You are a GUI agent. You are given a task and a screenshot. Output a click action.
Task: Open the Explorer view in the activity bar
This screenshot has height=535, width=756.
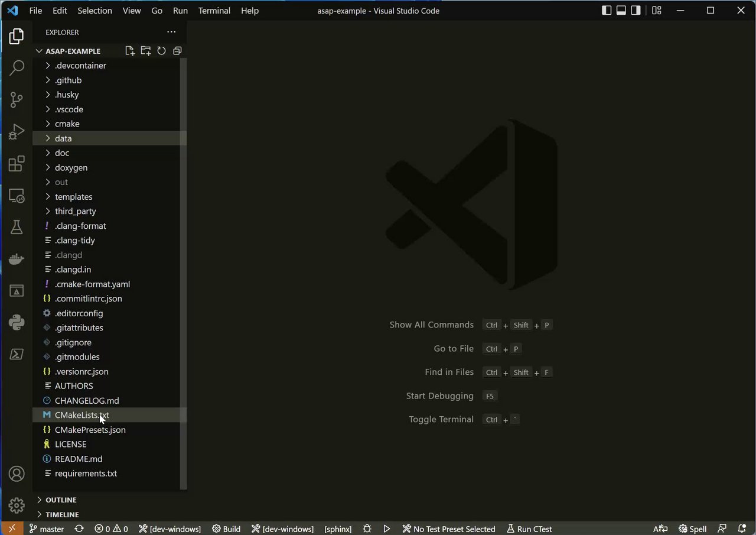[x=17, y=37]
